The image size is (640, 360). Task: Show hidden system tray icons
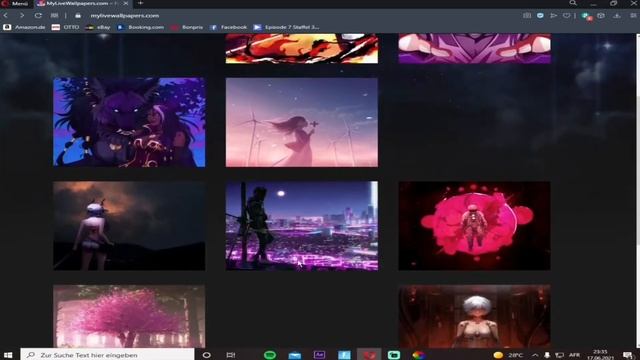pos(535,355)
